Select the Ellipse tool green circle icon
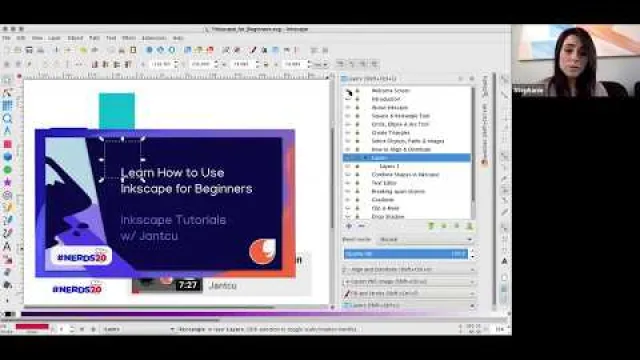 pyautogui.click(x=7, y=169)
